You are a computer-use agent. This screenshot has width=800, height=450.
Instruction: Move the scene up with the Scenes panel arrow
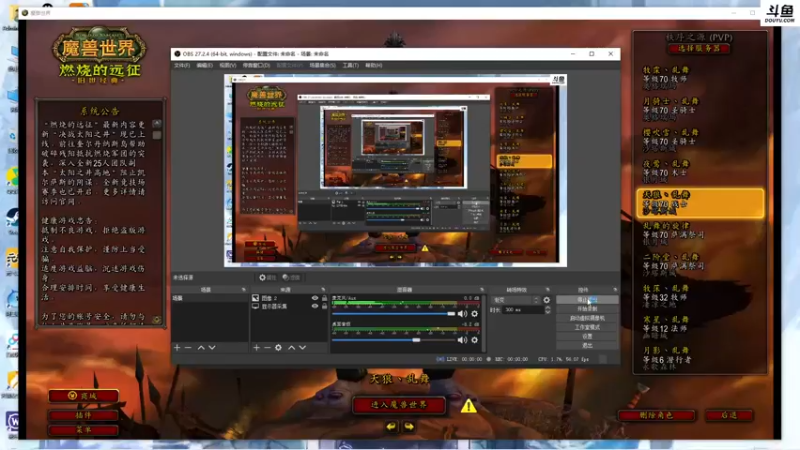coord(201,347)
